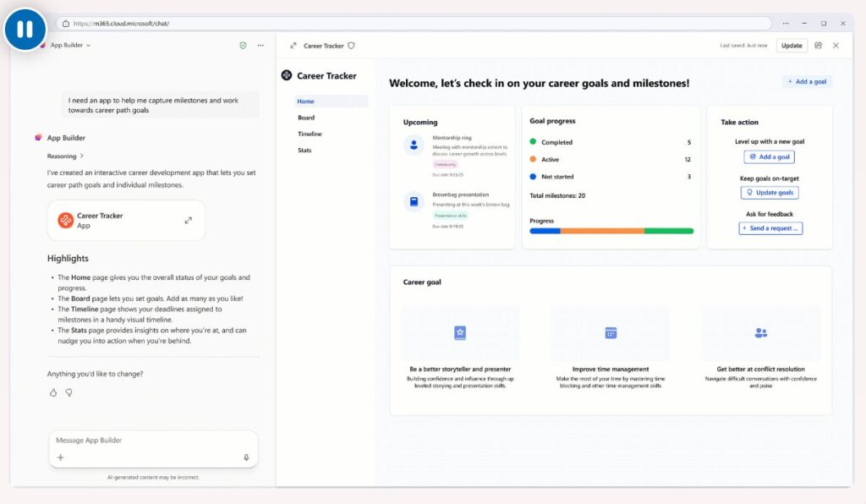Click the goal progress bar
This screenshot has width=866, height=504.
point(611,231)
